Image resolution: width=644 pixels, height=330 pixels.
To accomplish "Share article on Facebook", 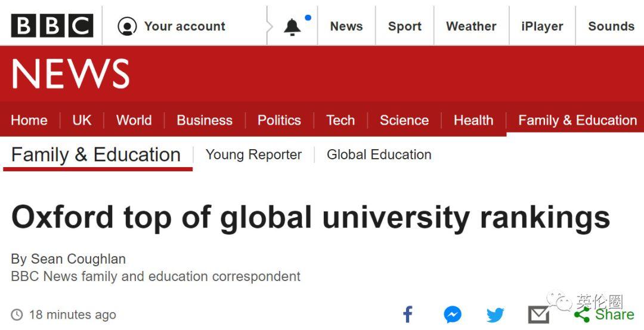I will pyautogui.click(x=408, y=314).
